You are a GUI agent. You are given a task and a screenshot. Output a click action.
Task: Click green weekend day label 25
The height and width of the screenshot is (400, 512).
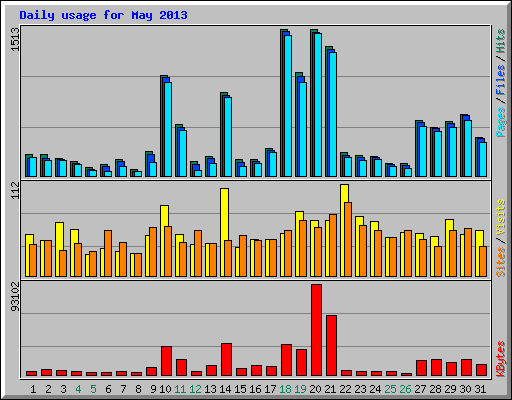pos(390,389)
